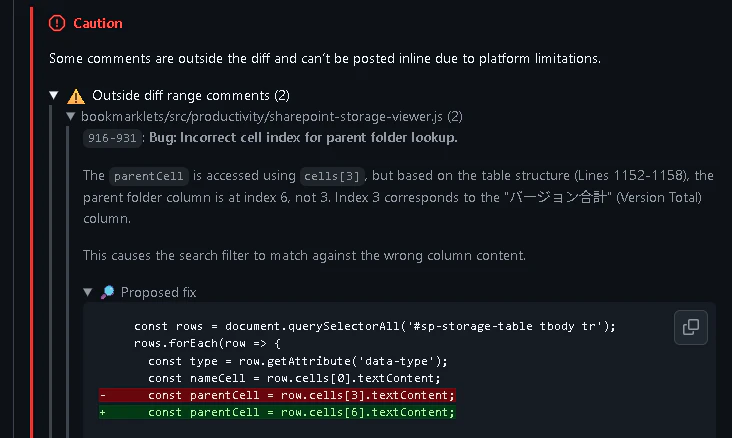Click the Caution heading label
Viewport: 732px width, 438px height.
coord(98,23)
